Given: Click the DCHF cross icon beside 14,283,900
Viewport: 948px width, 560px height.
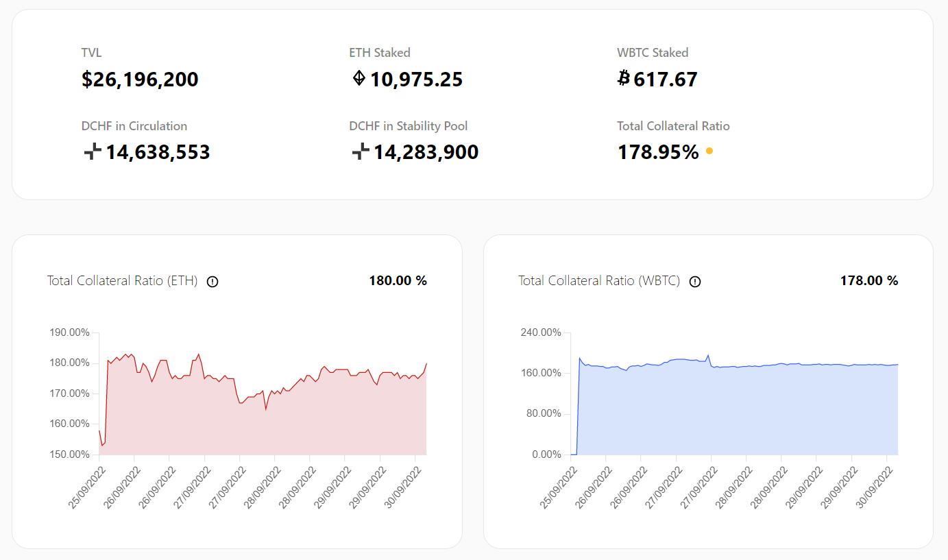Looking at the screenshot, I should pyautogui.click(x=361, y=151).
